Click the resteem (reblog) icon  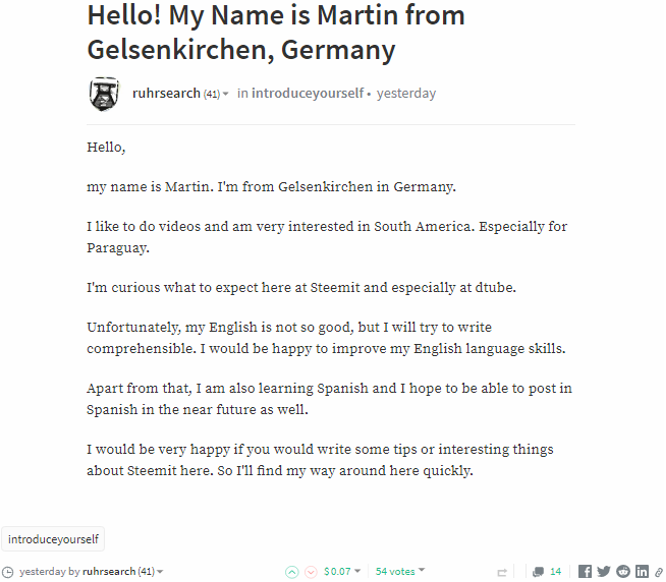[x=503, y=572]
